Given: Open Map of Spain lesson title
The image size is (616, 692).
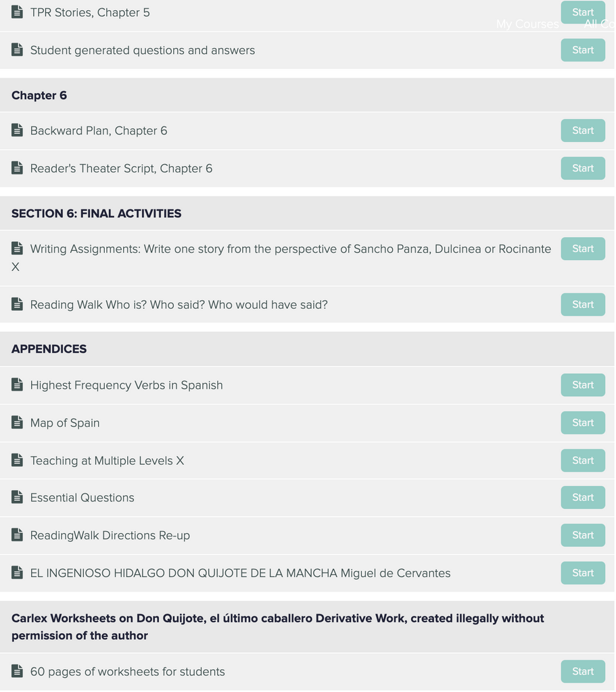Looking at the screenshot, I should [65, 423].
